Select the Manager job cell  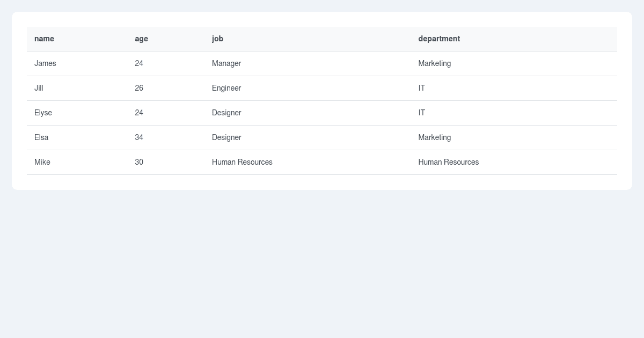308,63
